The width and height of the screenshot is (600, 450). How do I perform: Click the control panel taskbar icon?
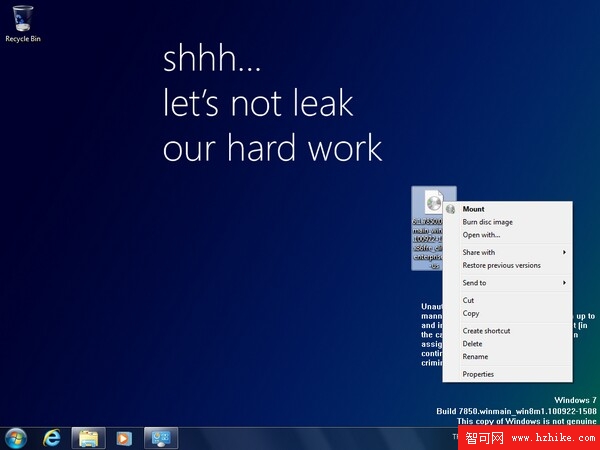point(161,439)
